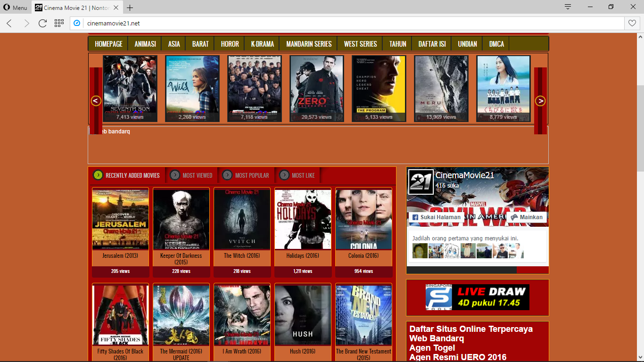The width and height of the screenshot is (644, 362).
Task: Open Zero Tolerance poster in carousel
Action: coord(317,89)
